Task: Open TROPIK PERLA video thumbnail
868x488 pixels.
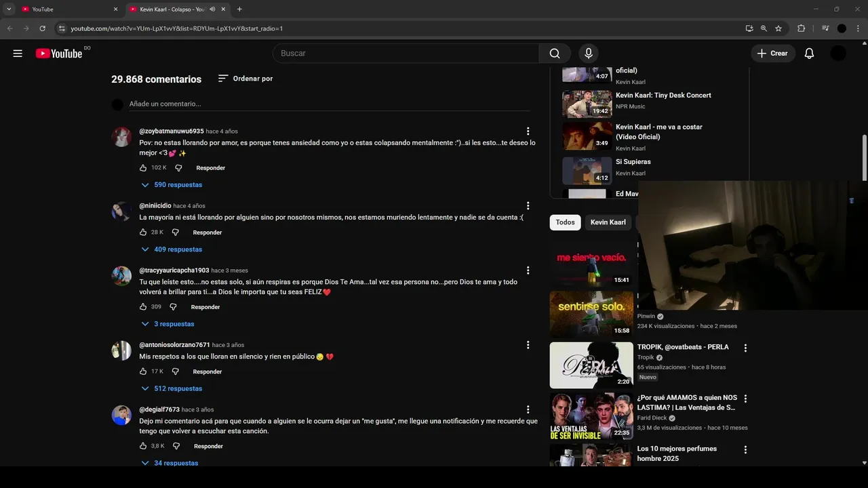Action: click(591, 365)
